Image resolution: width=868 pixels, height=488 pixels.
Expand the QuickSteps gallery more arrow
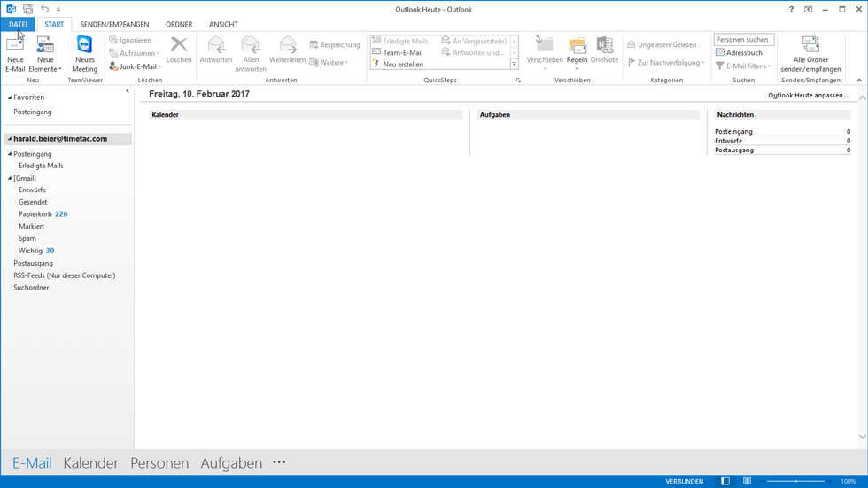point(515,64)
